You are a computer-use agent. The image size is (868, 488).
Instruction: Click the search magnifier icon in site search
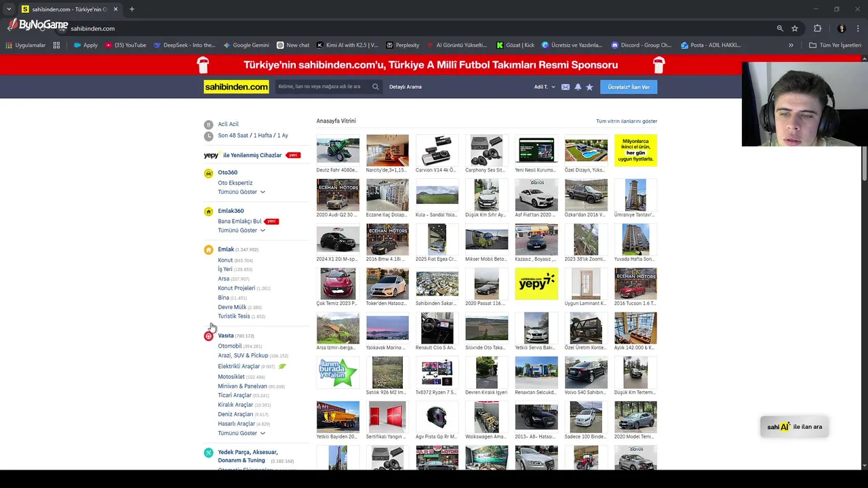click(x=375, y=87)
